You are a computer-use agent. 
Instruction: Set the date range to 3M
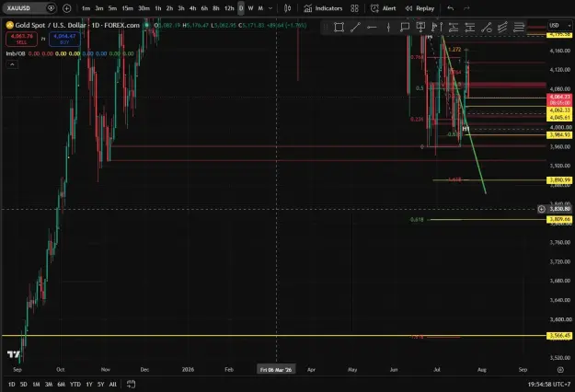point(49,385)
